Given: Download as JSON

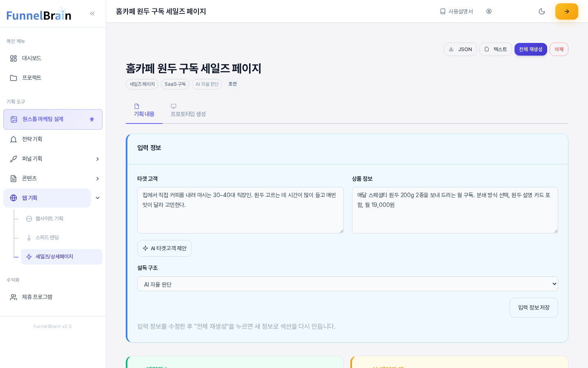Looking at the screenshot, I should tap(460, 49).
